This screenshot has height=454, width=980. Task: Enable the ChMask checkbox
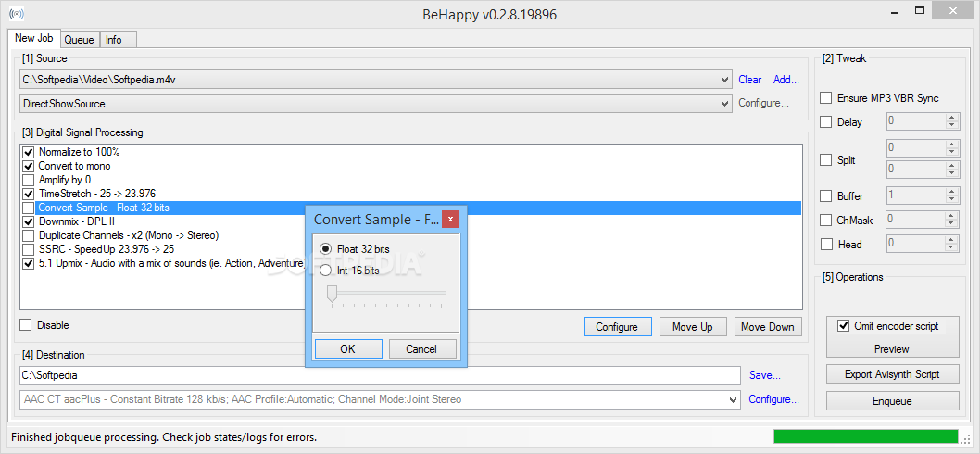(x=826, y=221)
